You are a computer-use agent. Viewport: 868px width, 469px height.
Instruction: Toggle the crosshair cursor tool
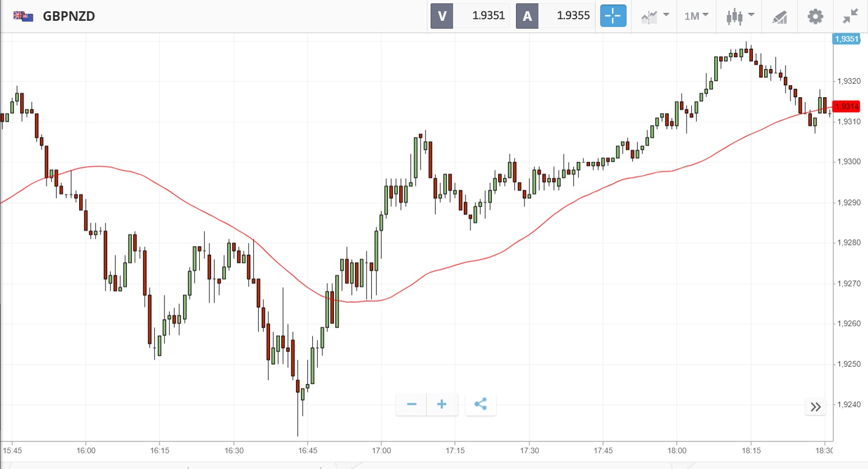point(613,16)
